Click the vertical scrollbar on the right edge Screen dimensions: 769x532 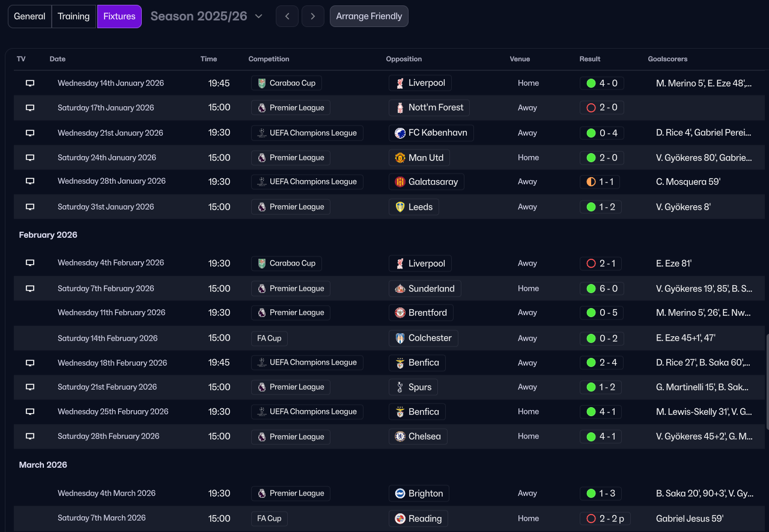767,381
